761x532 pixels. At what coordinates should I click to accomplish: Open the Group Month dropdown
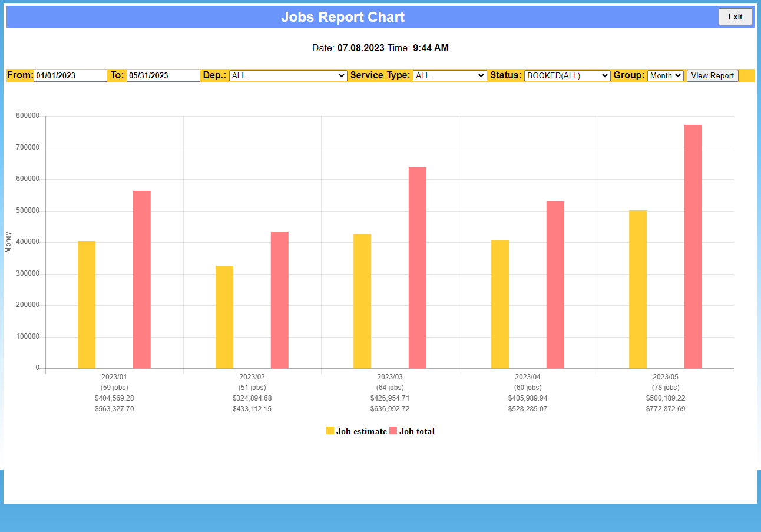click(666, 75)
